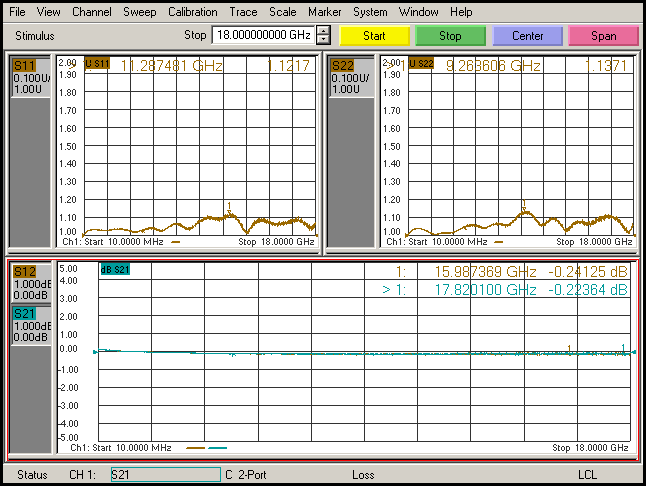Click marker 1 on the S11 trace

[229, 209]
